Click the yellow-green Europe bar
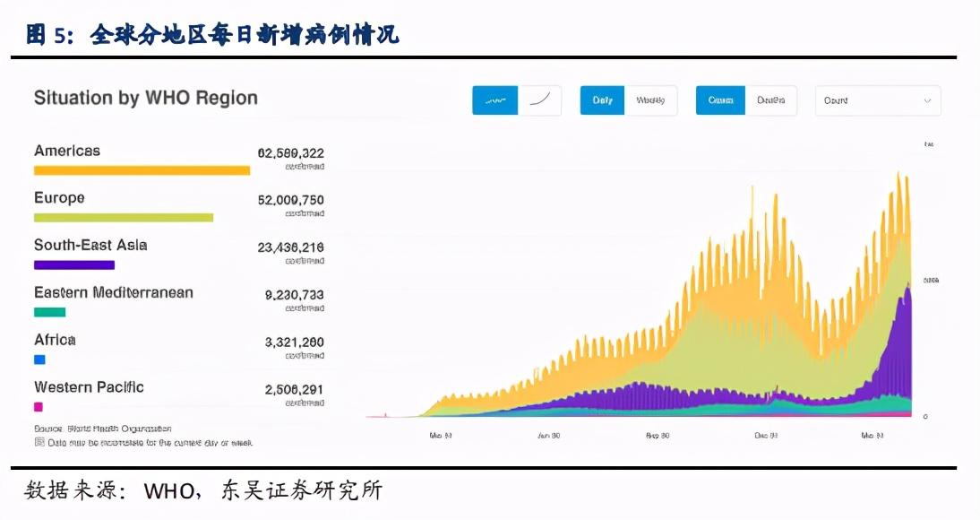Image resolution: width=980 pixels, height=520 pixels. [x=124, y=218]
